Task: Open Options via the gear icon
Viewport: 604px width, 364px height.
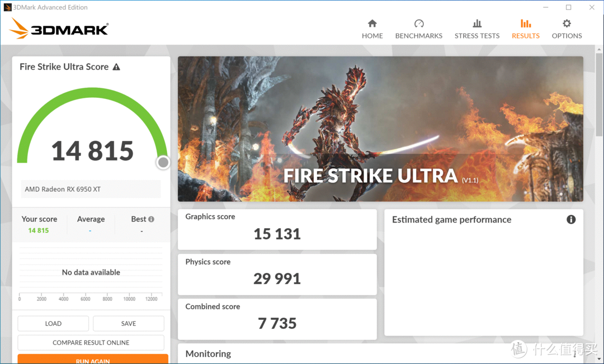Action: click(567, 23)
